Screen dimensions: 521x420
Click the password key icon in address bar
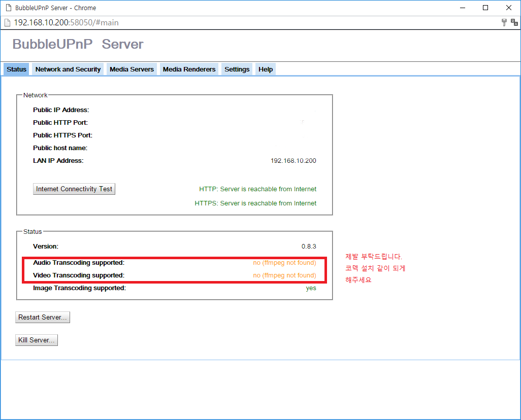click(504, 22)
